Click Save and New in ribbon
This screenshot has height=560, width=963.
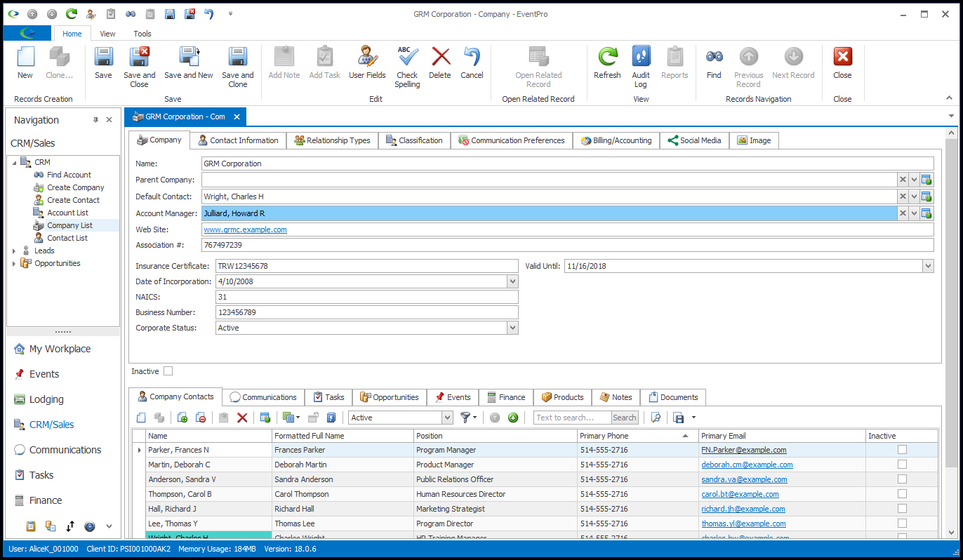click(x=189, y=62)
